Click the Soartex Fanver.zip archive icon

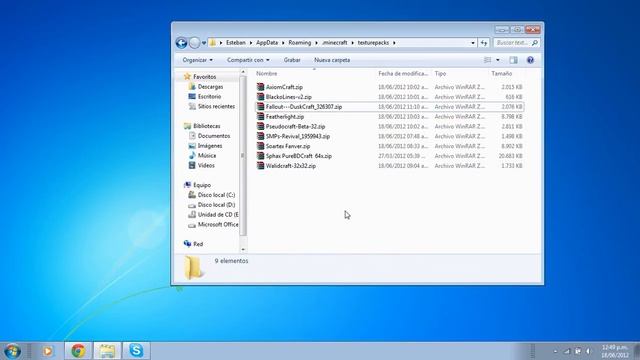tap(260, 146)
